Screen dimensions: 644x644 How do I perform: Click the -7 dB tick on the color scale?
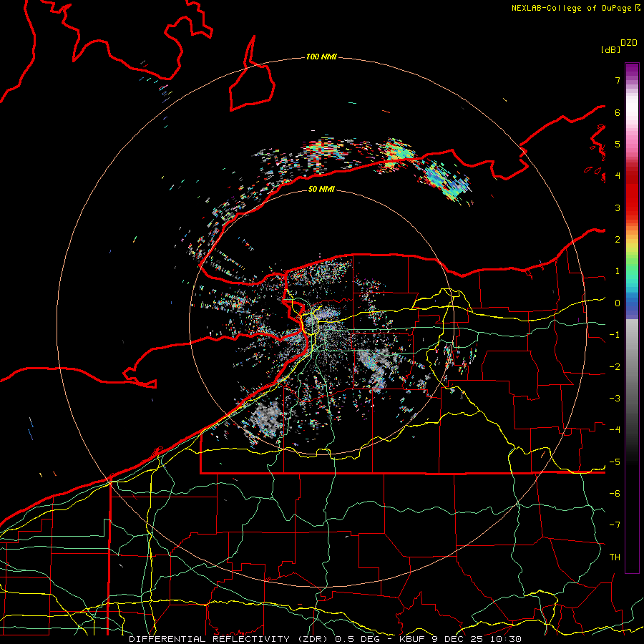[615, 525]
